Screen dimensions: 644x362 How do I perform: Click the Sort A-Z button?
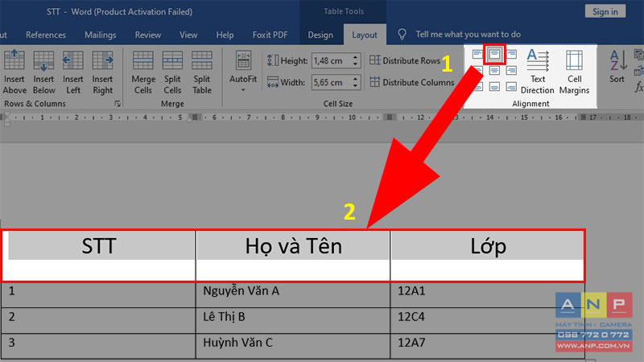pos(617,66)
